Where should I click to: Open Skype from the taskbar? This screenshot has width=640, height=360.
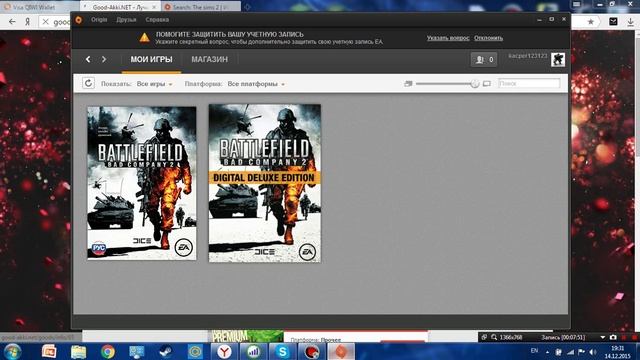click(282, 352)
